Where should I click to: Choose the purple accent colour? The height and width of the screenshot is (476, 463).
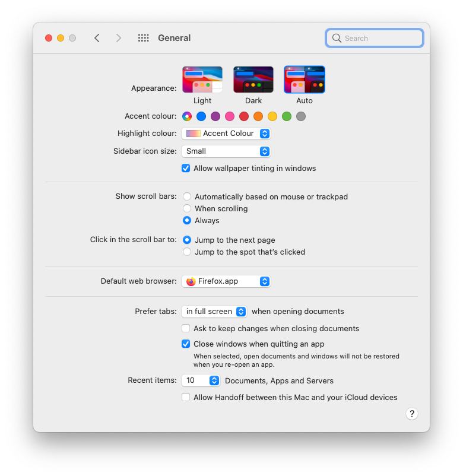(x=215, y=116)
